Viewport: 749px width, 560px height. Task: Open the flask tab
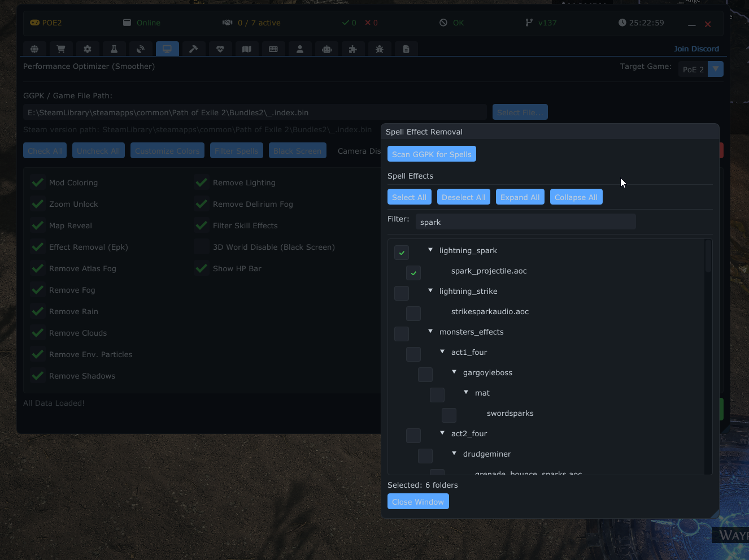pos(114,49)
